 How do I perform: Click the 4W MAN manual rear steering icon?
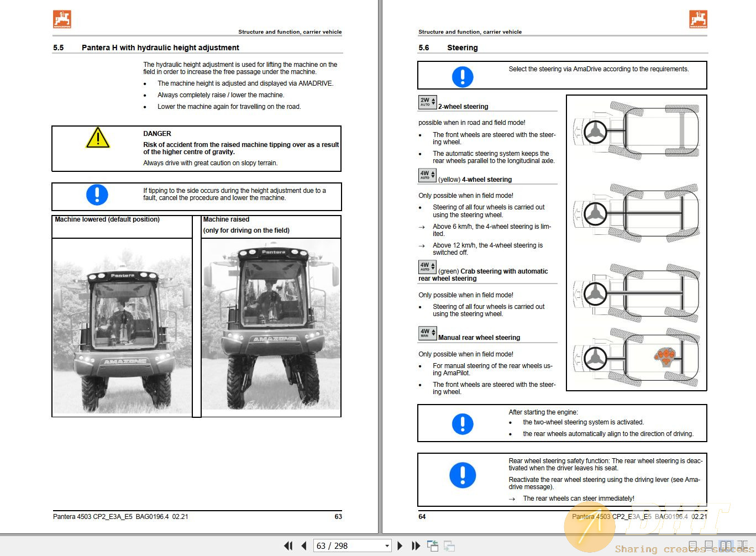[427, 333]
